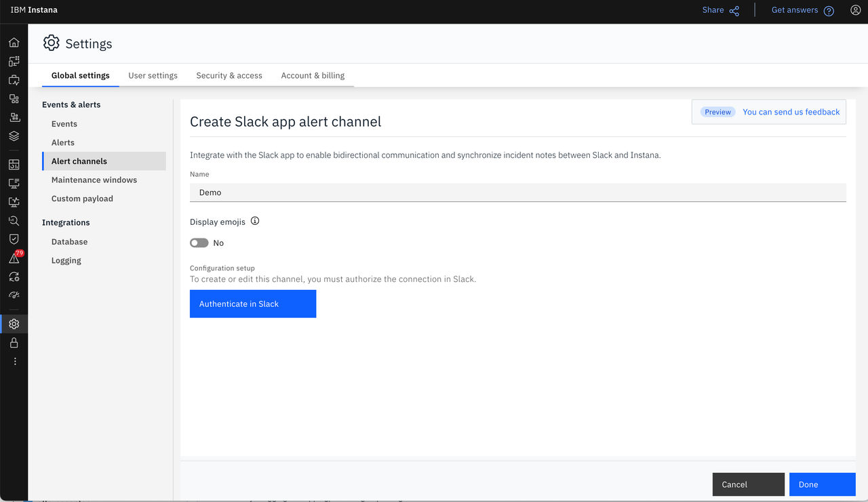
Task: Open the briefcase monitoring icon in sidebar
Action: (14, 80)
